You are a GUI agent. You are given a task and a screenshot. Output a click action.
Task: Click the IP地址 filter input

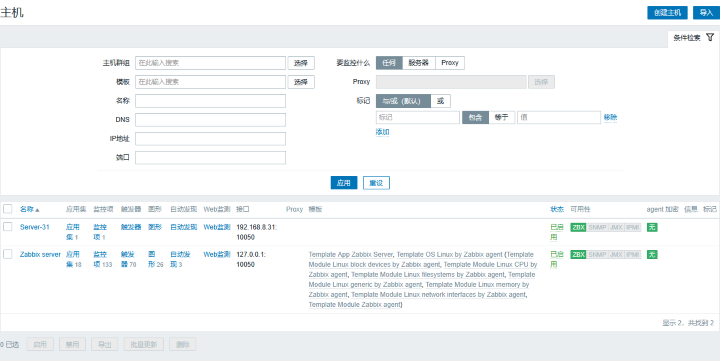click(x=210, y=139)
